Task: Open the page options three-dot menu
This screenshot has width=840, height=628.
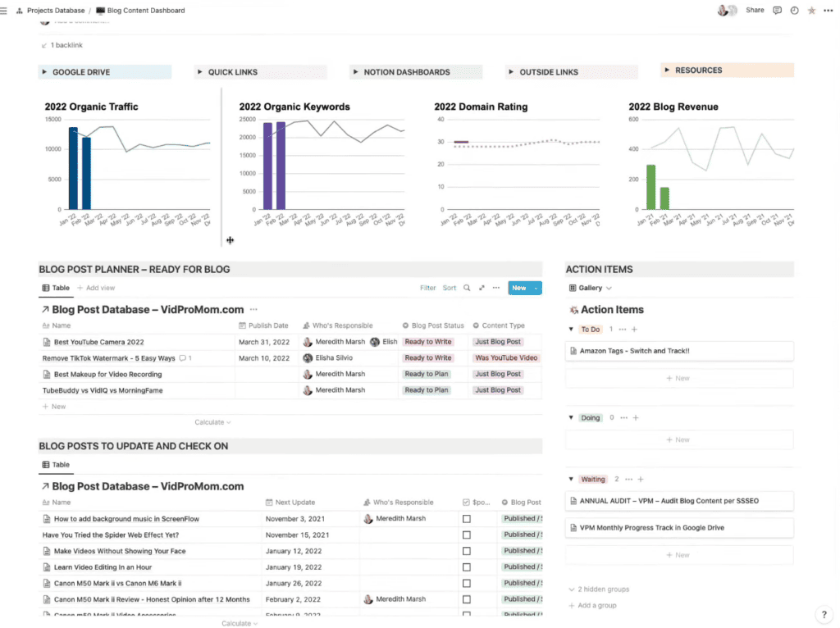Action: click(x=829, y=10)
